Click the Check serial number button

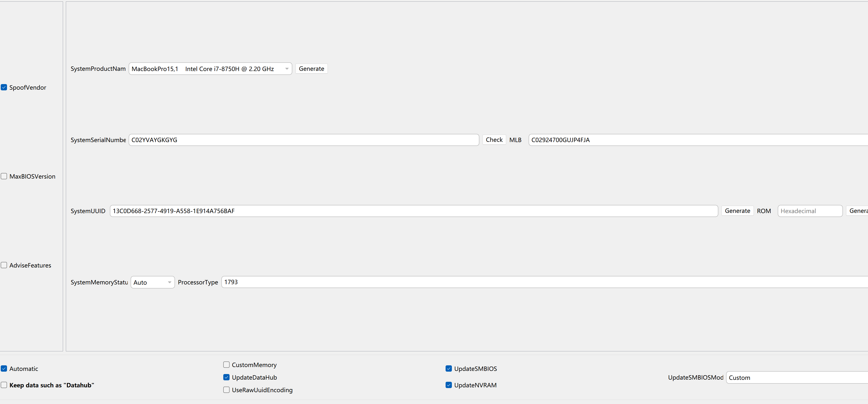pyautogui.click(x=494, y=140)
